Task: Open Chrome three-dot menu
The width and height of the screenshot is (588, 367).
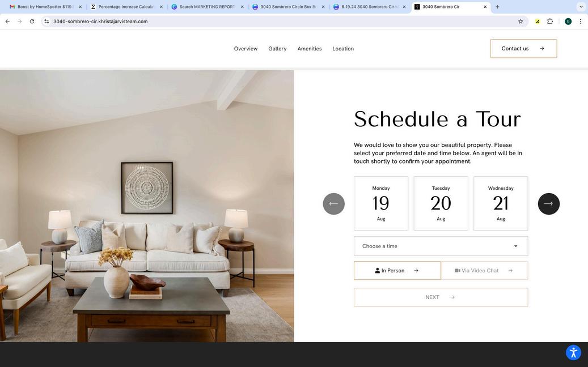Action: [580, 22]
